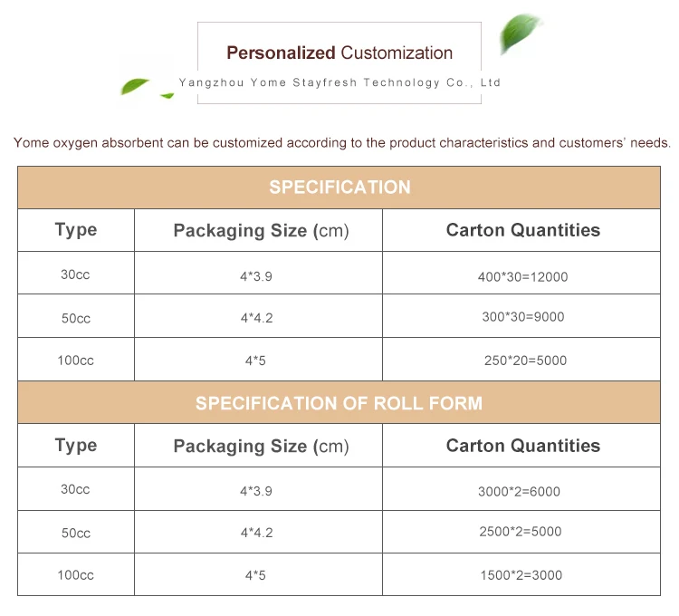679x616 pixels.
Task: Click the 1500*2=3000 roll form quantity
Action: [520, 575]
